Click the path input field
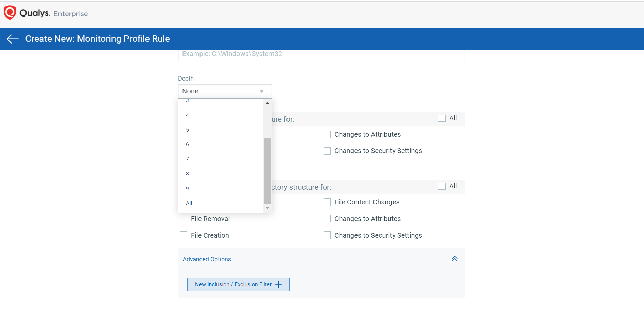Screen dimensions: 644x311 click(321, 54)
